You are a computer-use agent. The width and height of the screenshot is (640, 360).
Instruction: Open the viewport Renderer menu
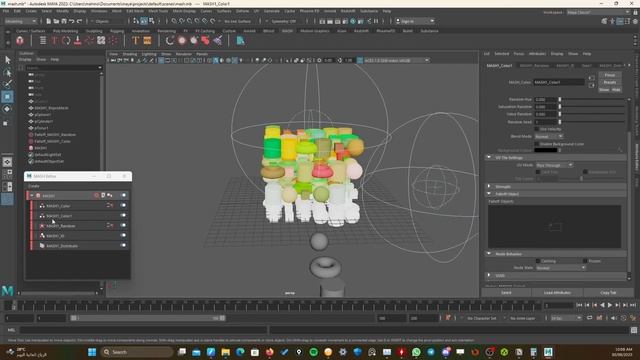pyautogui.click(x=184, y=54)
